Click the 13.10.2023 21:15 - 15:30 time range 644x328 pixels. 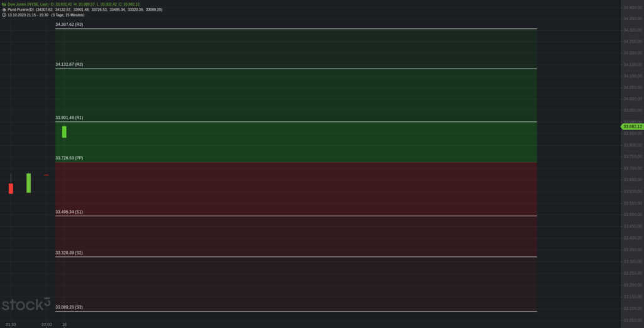(28, 15)
